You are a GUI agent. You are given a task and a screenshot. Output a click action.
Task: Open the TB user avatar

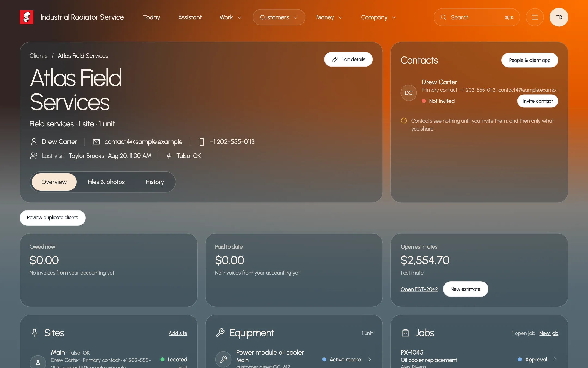tap(559, 17)
